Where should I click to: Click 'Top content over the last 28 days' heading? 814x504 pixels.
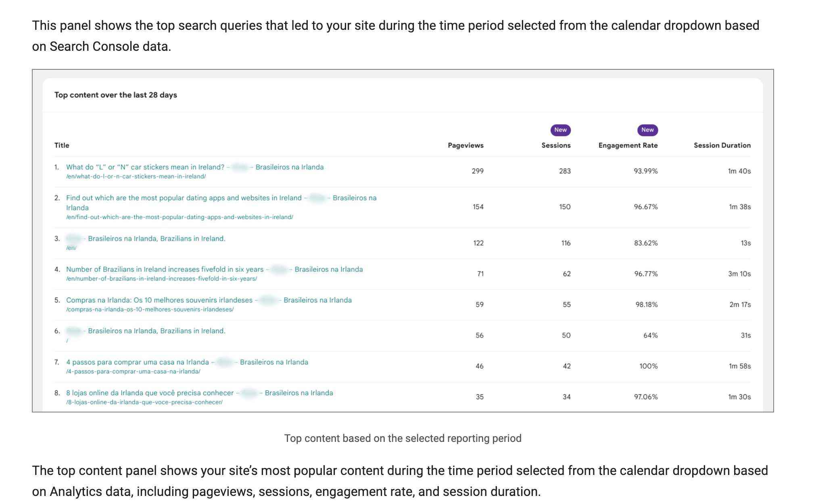coord(116,95)
